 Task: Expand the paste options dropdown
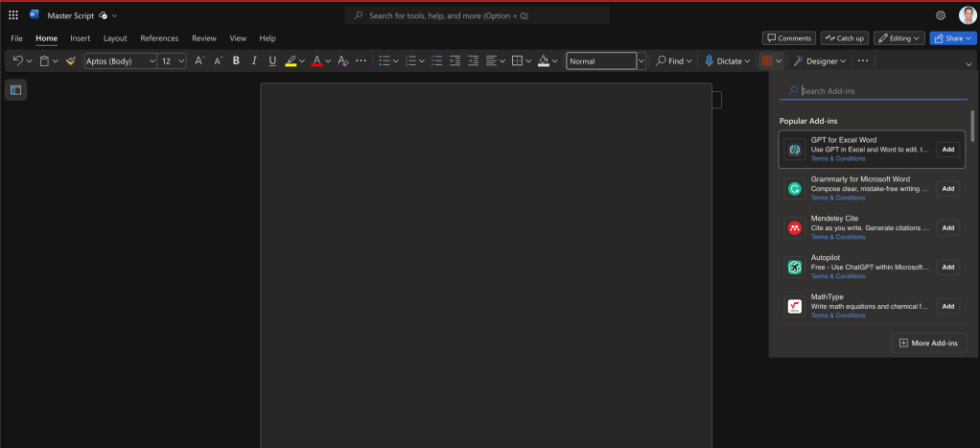(x=56, y=60)
